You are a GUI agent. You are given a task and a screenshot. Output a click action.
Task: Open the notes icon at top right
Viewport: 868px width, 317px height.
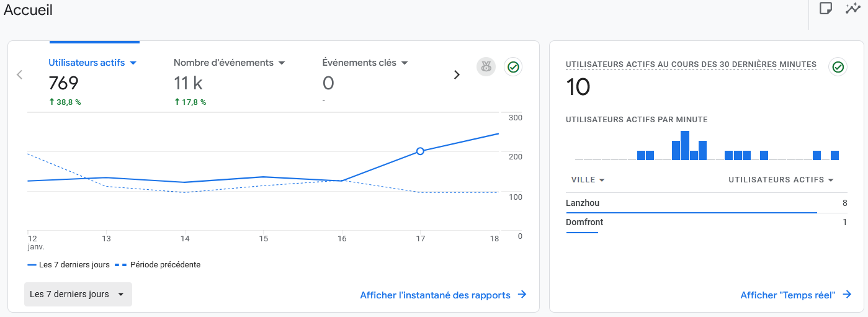tap(825, 9)
